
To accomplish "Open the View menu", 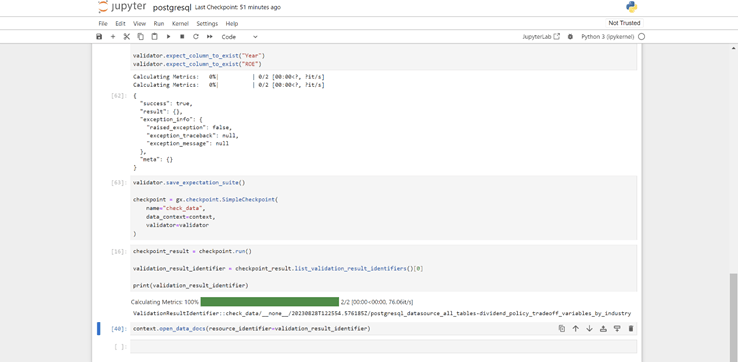I will (x=139, y=24).
